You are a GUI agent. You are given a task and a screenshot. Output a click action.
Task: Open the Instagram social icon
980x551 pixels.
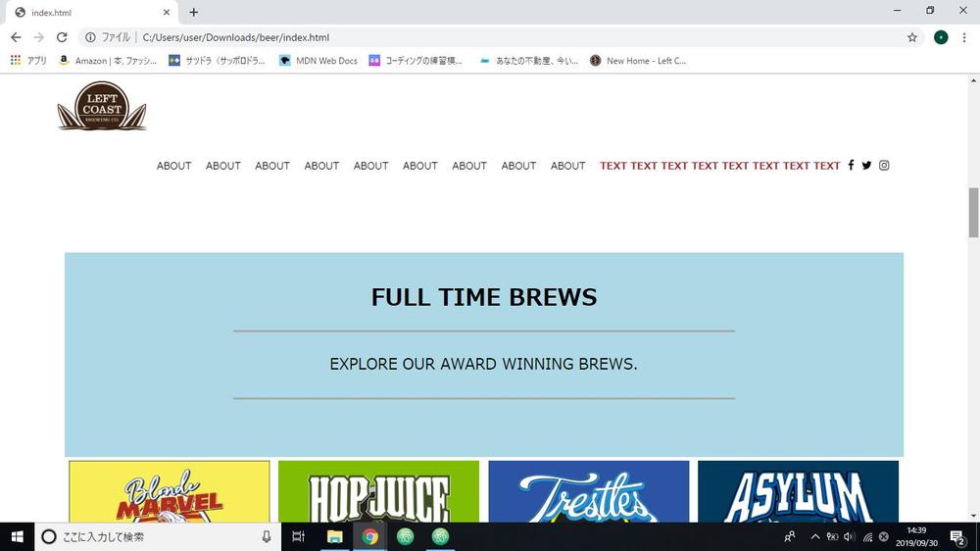pos(884,165)
